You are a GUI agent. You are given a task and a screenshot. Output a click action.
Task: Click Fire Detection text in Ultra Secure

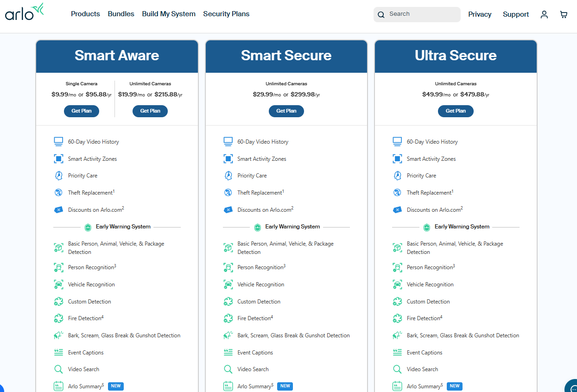(x=425, y=318)
